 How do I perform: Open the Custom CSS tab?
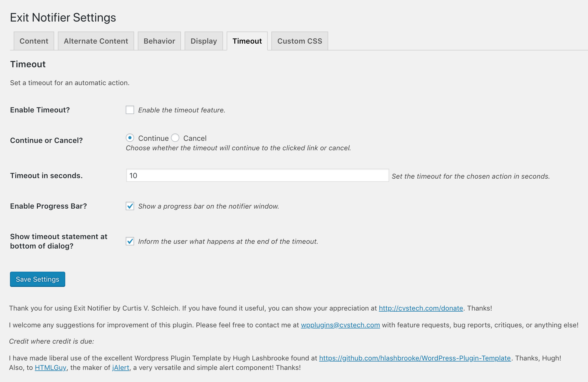300,41
